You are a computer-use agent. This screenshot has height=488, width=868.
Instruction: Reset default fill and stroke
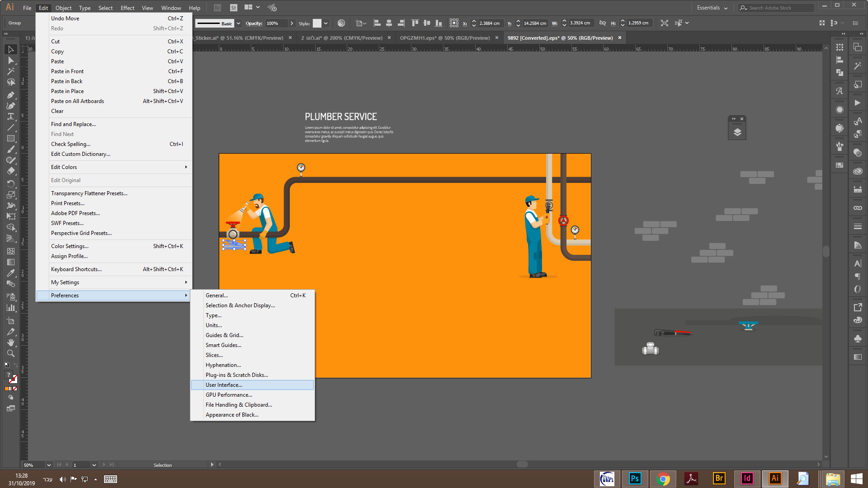pos(6,365)
